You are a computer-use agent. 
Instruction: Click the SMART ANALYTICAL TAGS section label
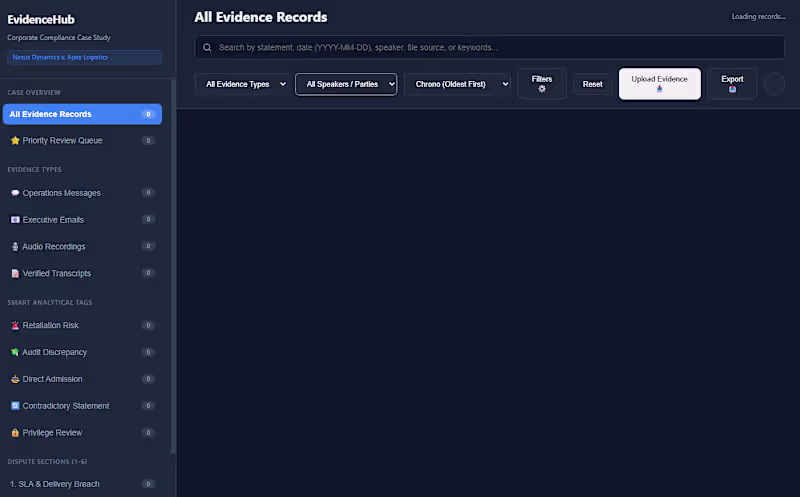pos(49,303)
